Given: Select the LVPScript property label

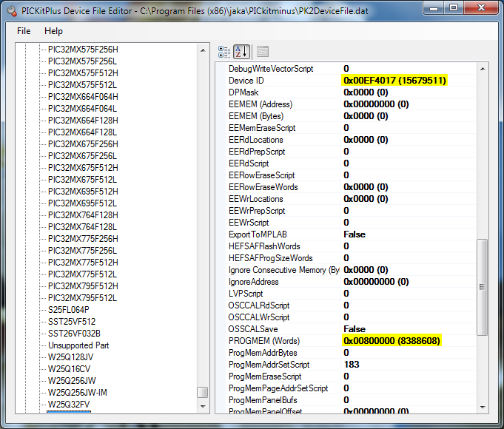Looking at the screenshot, I should (x=246, y=294).
